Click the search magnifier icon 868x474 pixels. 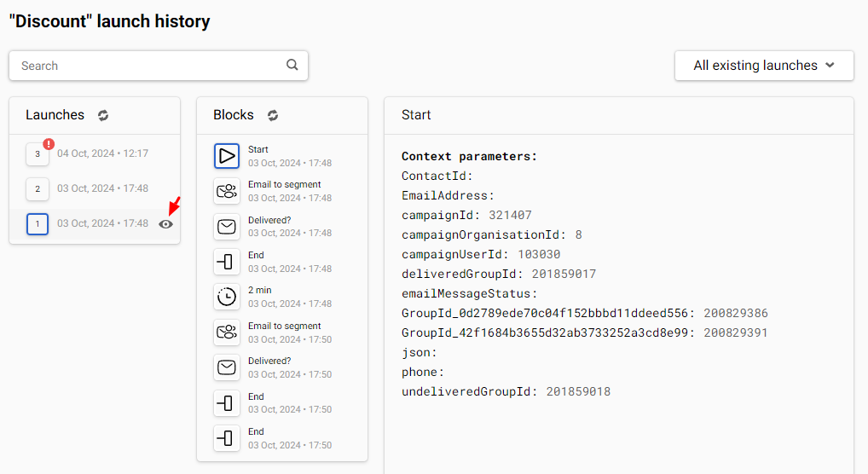pyautogui.click(x=292, y=65)
